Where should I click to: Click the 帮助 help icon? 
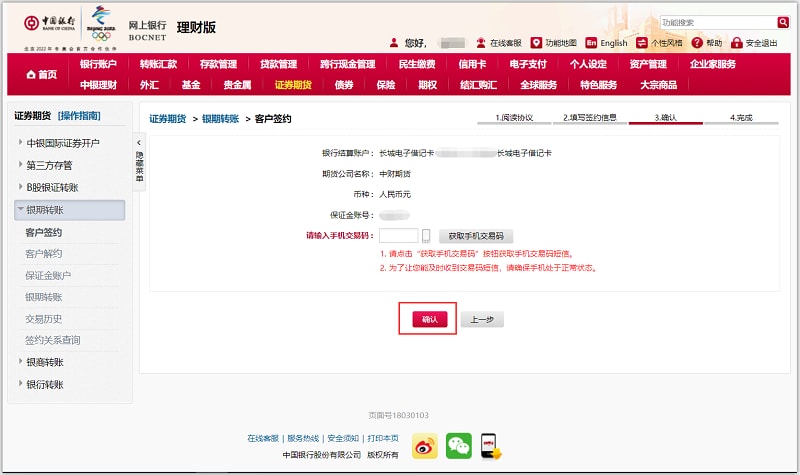click(x=696, y=43)
